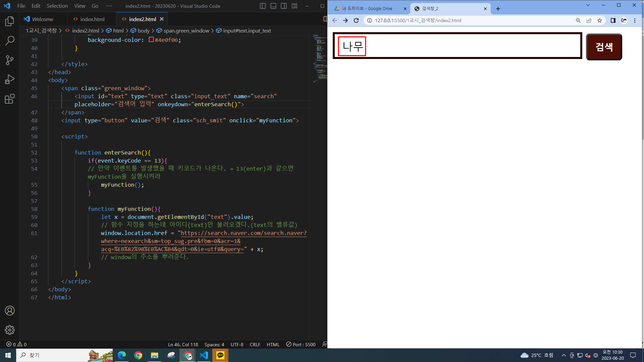Toggle the primary sidebar layout button
Screen dimensions: 644x362
(263, 6)
